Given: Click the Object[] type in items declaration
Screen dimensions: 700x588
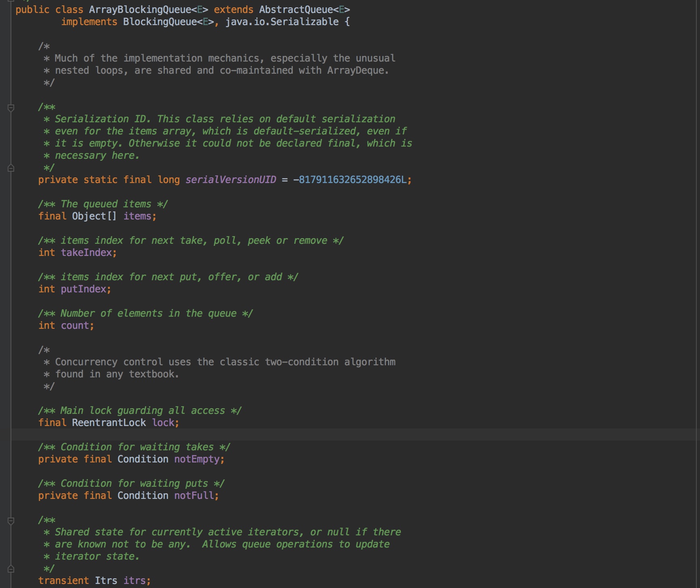Looking at the screenshot, I should pos(94,216).
